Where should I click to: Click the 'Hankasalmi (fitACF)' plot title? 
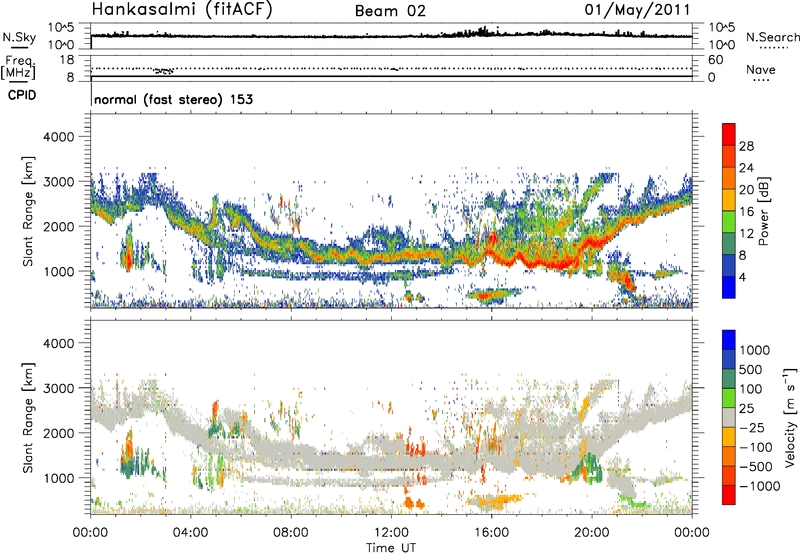(182, 10)
